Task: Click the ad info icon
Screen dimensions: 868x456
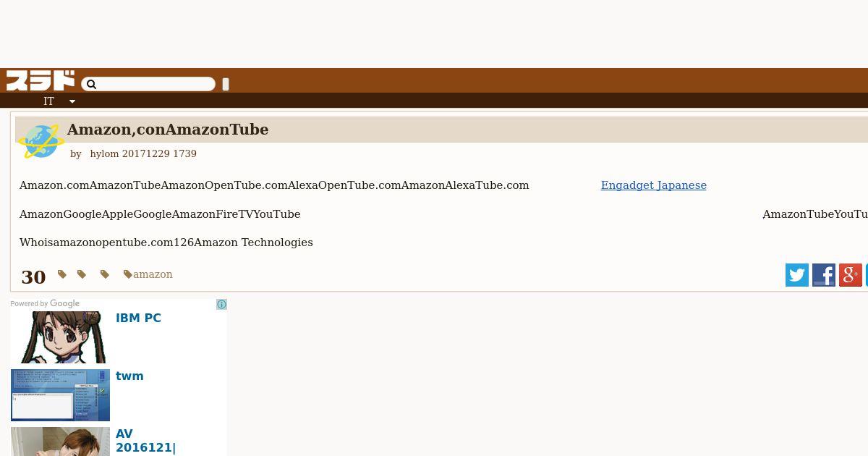Action: click(x=222, y=305)
